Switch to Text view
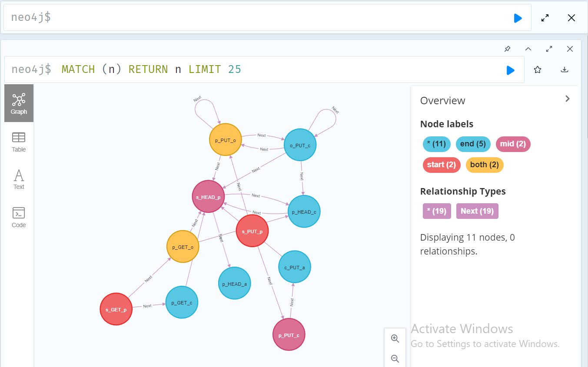Image resolution: width=588 pixels, height=367 pixels. pos(19,180)
